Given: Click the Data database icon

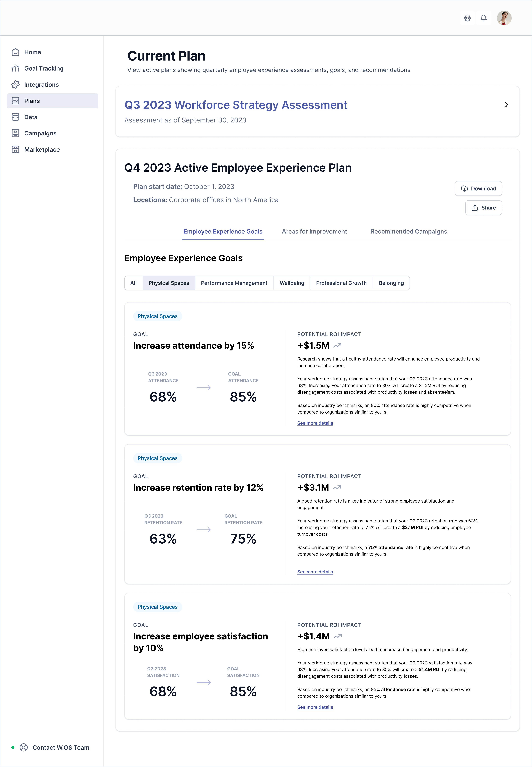Looking at the screenshot, I should point(15,117).
